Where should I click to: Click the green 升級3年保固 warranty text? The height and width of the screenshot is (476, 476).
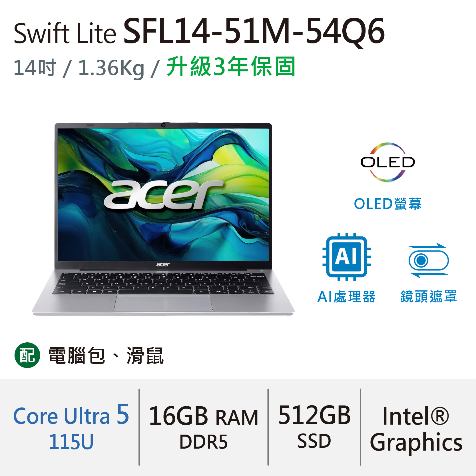(x=231, y=67)
